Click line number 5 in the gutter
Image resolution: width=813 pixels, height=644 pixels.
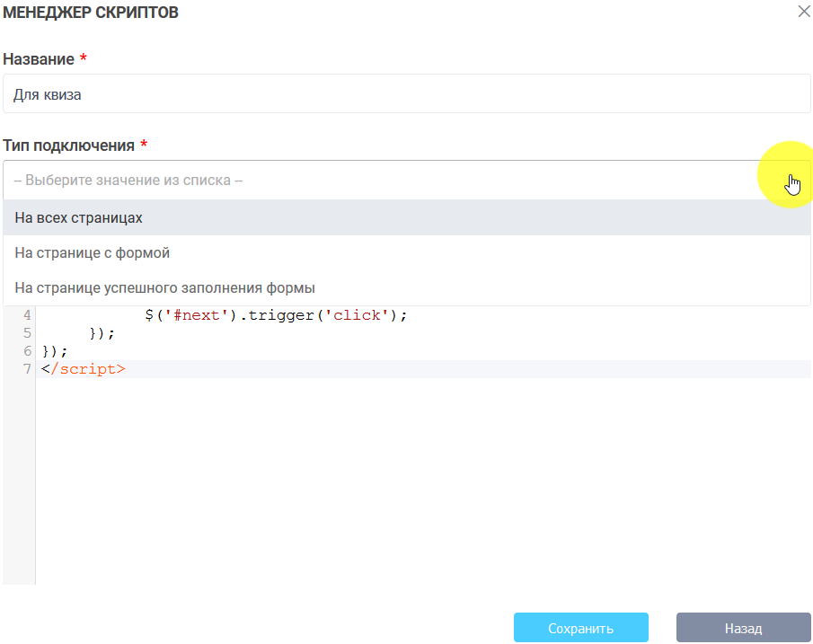(27, 333)
